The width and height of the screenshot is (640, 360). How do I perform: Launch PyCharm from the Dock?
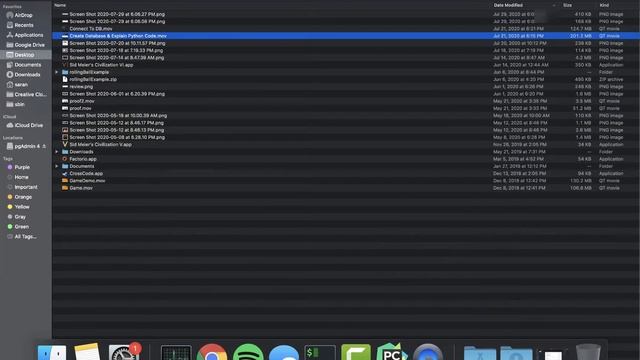click(x=392, y=352)
